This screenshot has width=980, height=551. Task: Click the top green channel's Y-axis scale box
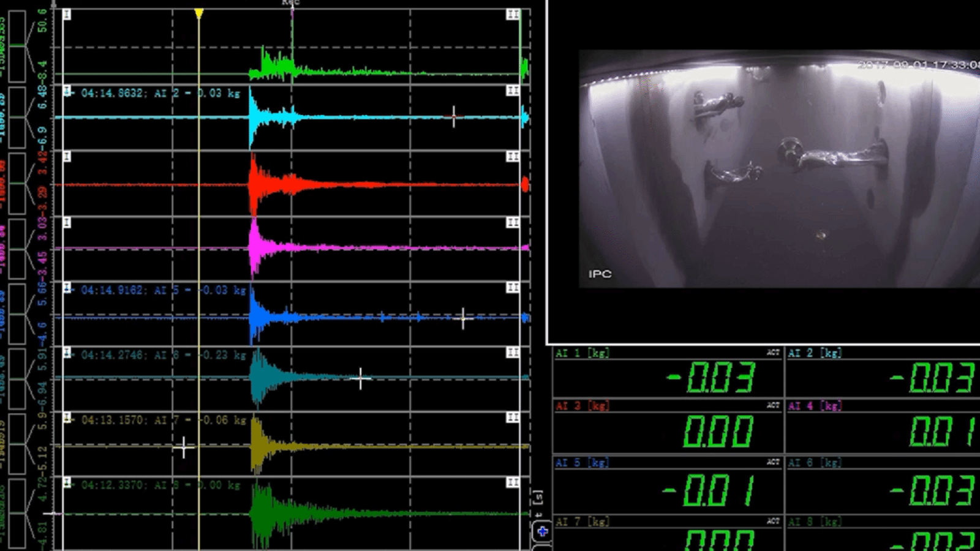17,46
